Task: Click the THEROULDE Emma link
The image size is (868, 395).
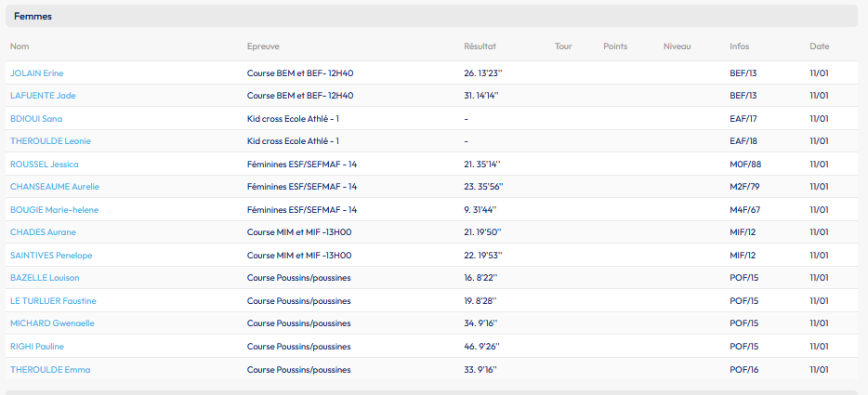Action: pyautogui.click(x=50, y=370)
